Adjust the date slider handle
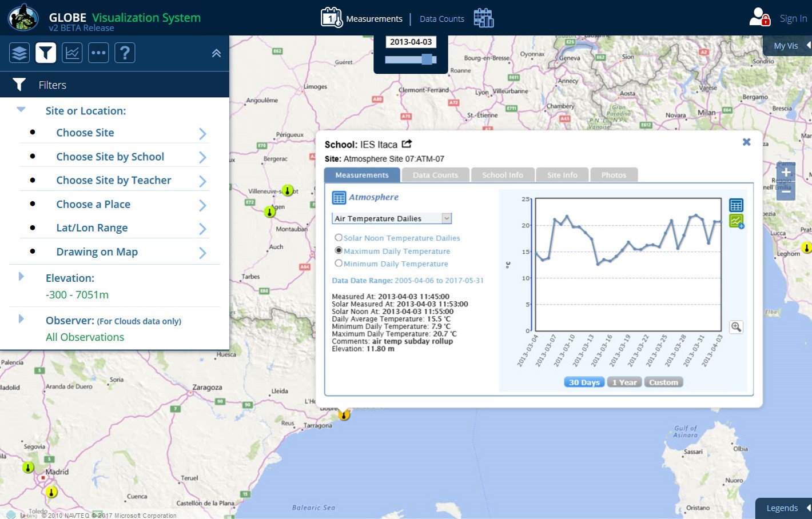 427,59
